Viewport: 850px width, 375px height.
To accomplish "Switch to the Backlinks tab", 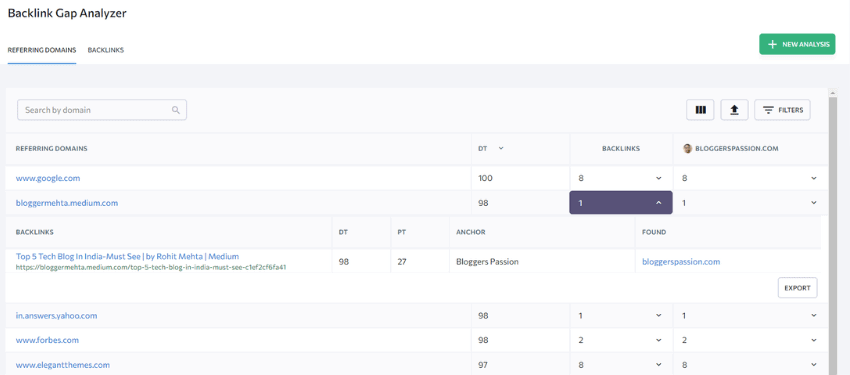I will click(106, 50).
